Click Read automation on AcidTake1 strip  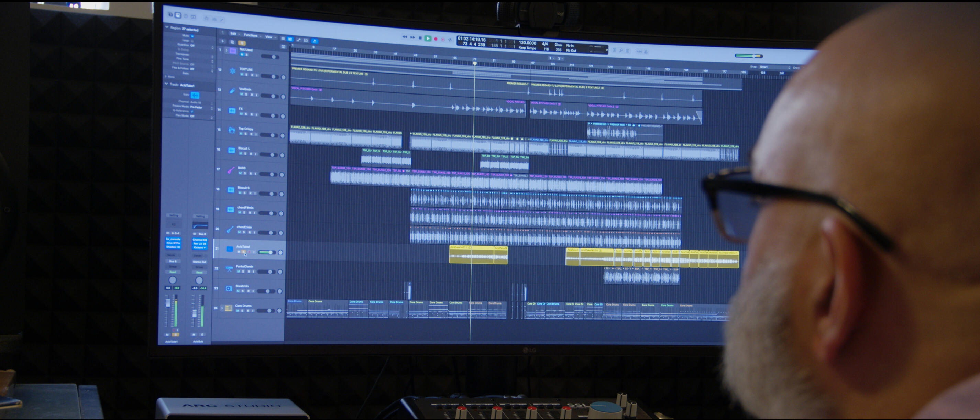pyautogui.click(x=173, y=272)
